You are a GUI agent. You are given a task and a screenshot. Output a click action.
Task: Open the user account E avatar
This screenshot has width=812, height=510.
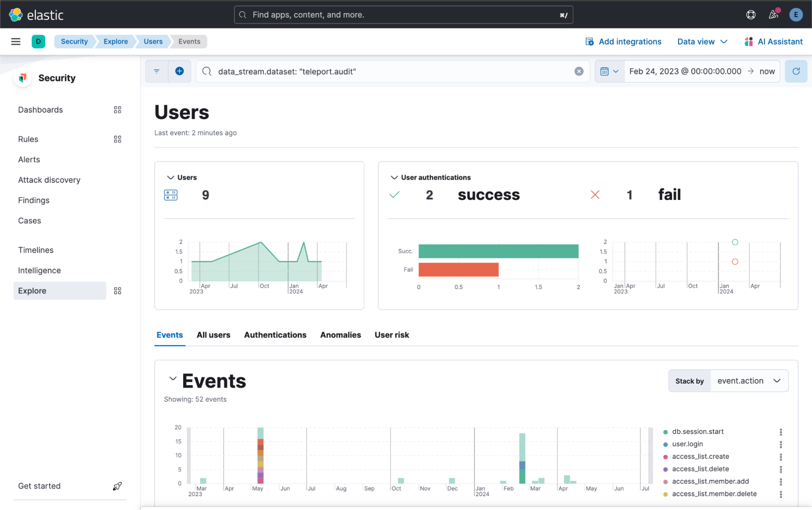pyautogui.click(x=796, y=15)
